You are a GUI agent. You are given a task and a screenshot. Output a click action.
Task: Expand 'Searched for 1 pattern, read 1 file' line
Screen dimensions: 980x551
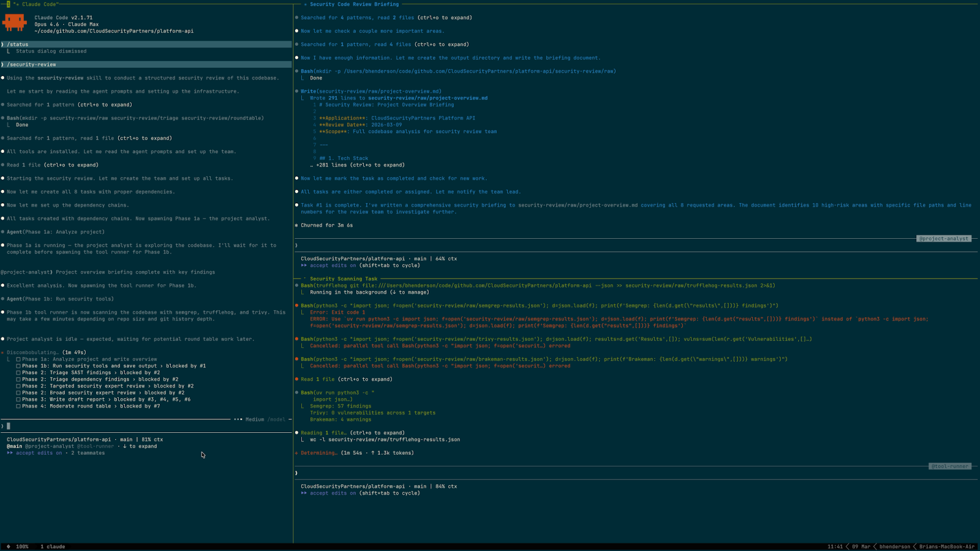[x=89, y=138]
